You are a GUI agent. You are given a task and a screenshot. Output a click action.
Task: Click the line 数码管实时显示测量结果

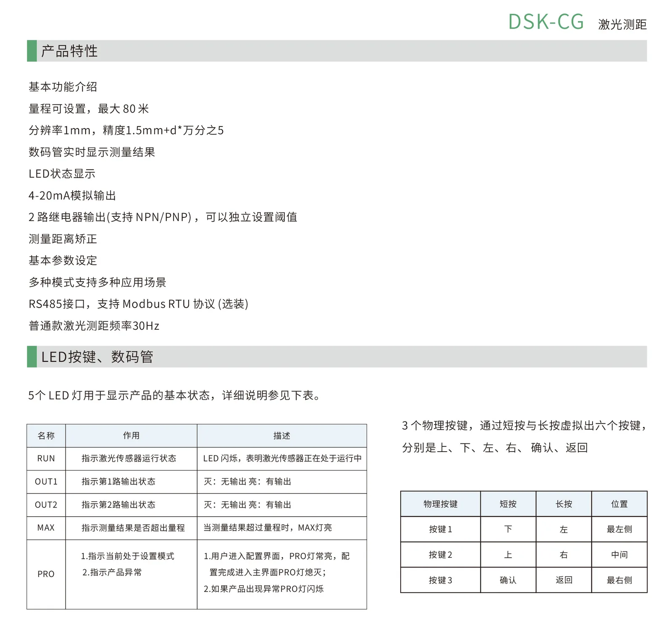(x=92, y=152)
